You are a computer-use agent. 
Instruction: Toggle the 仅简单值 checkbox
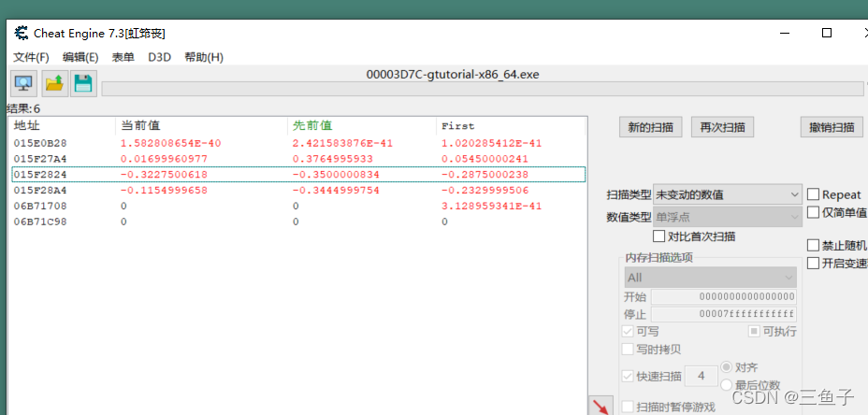(813, 212)
